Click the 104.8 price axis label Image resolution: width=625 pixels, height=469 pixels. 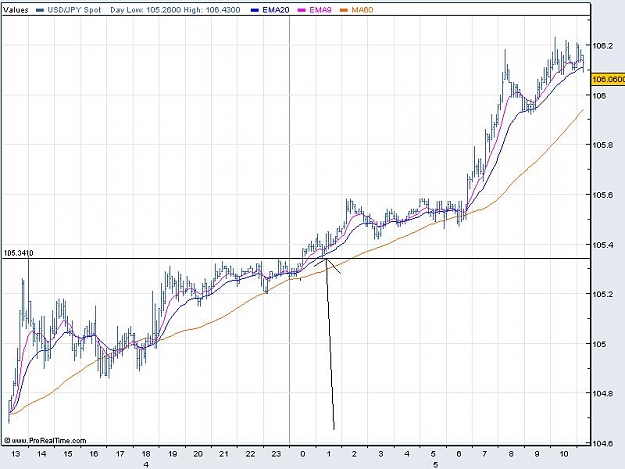tap(603, 394)
